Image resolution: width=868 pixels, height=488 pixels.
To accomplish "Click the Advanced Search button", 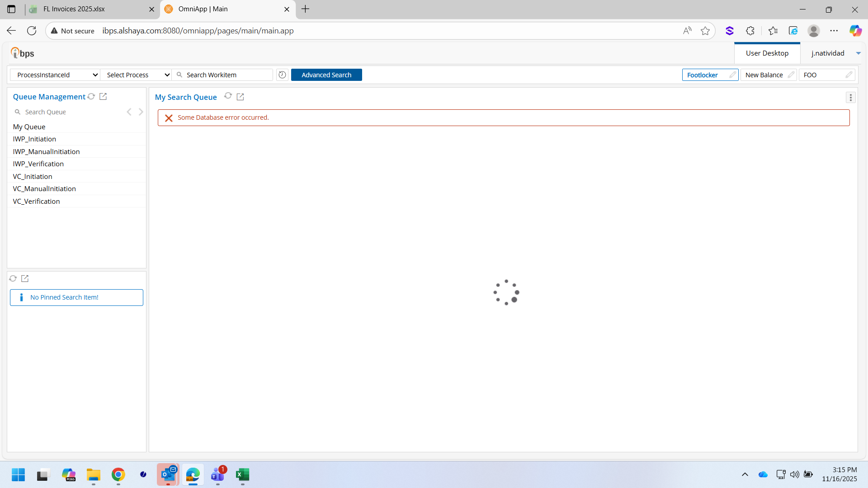I will pyautogui.click(x=326, y=75).
